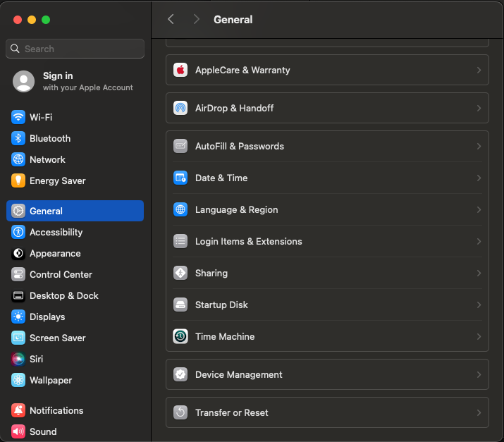Click the user avatar beside Sign in
The height and width of the screenshot is (442, 504).
pyautogui.click(x=23, y=81)
